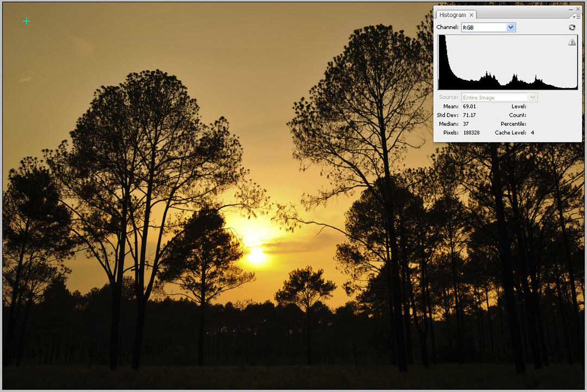Select the Histogram tab

[x=452, y=15]
